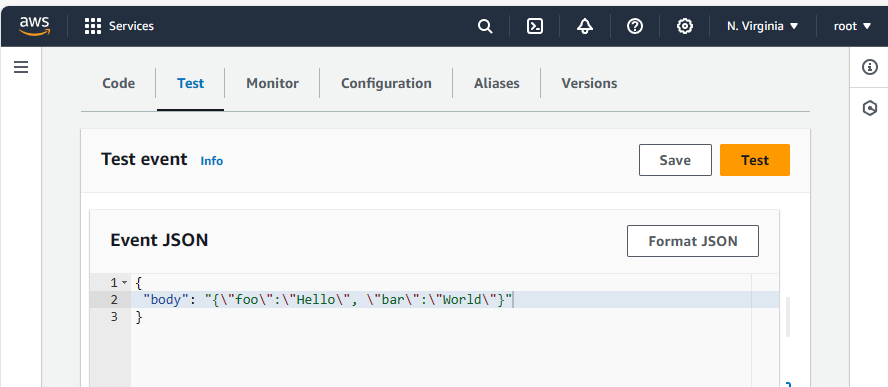Image resolution: width=888 pixels, height=387 pixels.
Task: Toggle the hamburger side navigation menu
Action: [21, 67]
